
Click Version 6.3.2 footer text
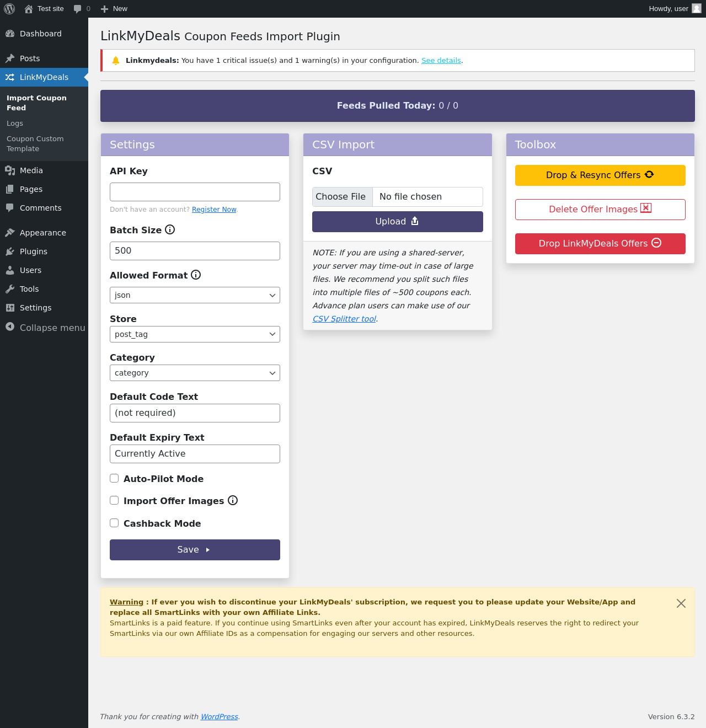click(x=671, y=717)
